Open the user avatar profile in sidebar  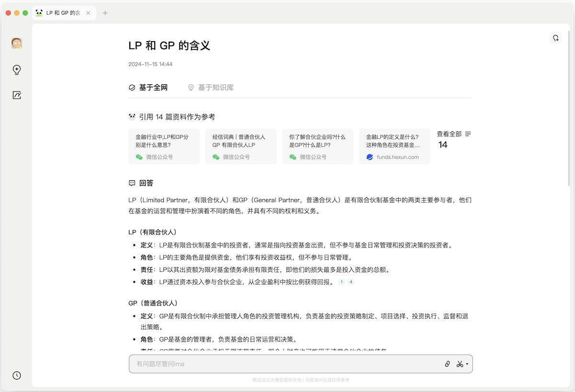(x=17, y=43)
